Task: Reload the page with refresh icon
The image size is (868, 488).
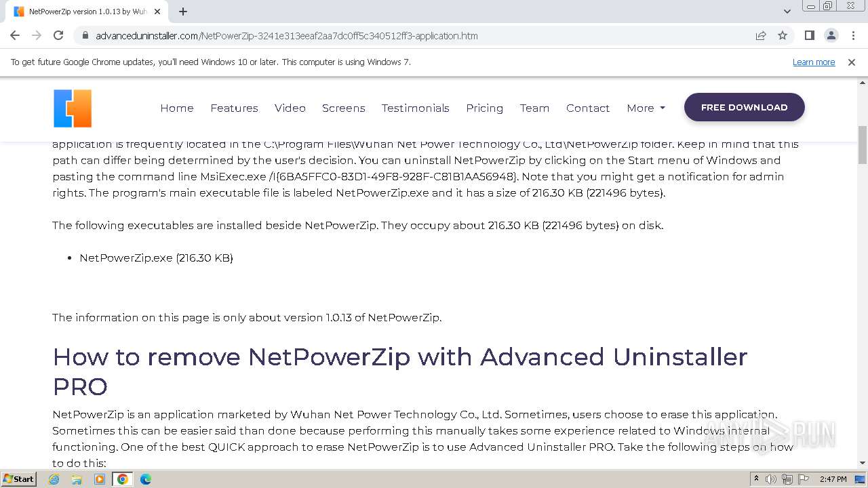Action: tap(58, 35)
